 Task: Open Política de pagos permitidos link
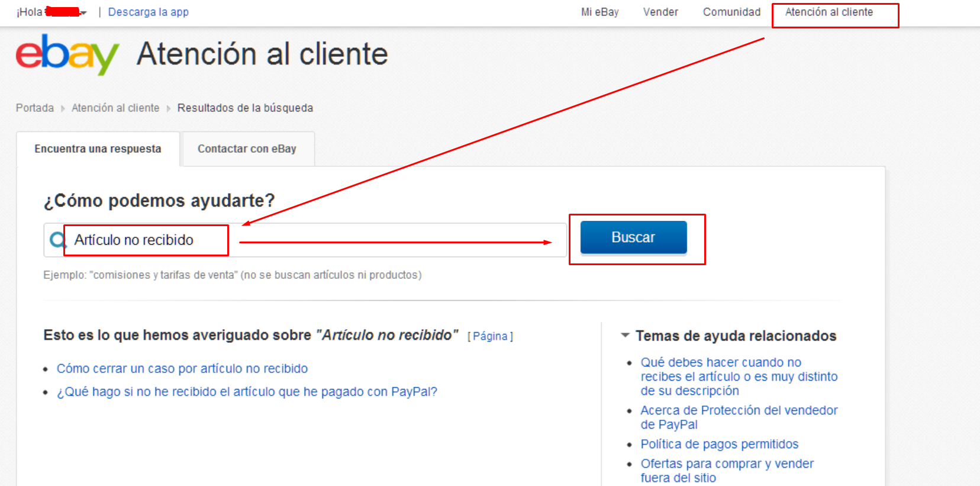coord(719,444)
